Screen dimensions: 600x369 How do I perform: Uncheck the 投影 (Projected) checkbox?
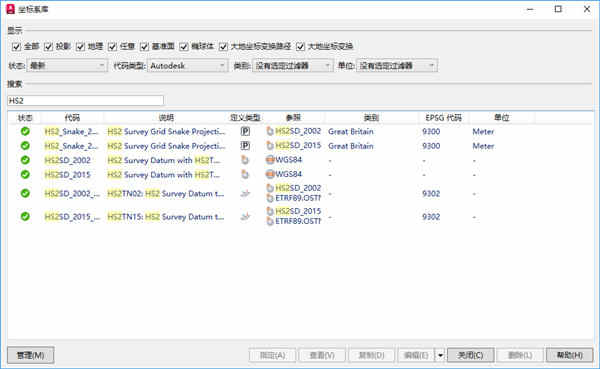tap(48, 47)
